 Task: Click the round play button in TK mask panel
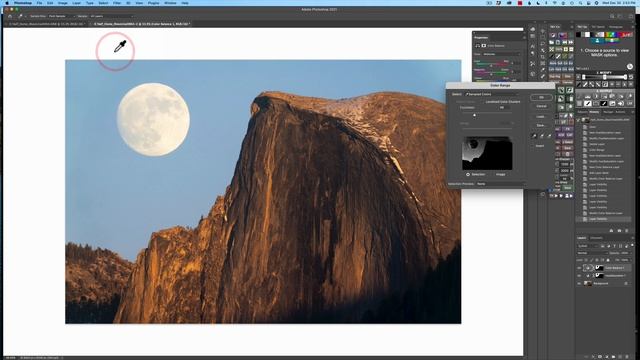click(x=630, y=67)
